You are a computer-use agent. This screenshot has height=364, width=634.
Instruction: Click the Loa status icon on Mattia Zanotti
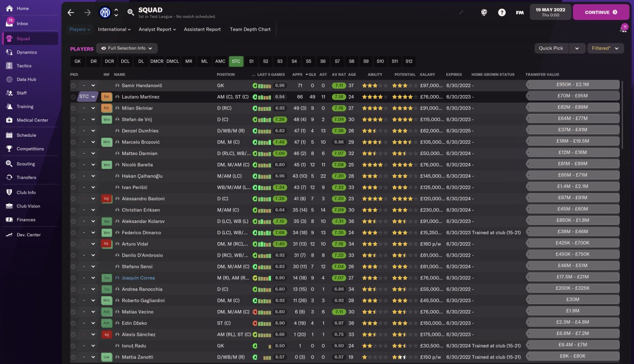(106, 357)
